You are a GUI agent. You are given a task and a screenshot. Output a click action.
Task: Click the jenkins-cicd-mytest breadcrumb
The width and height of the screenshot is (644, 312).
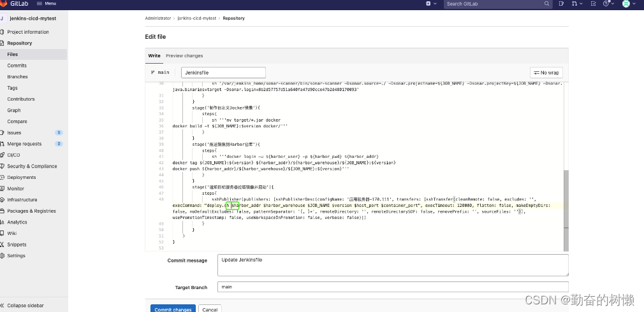click(x=197, y=18)
